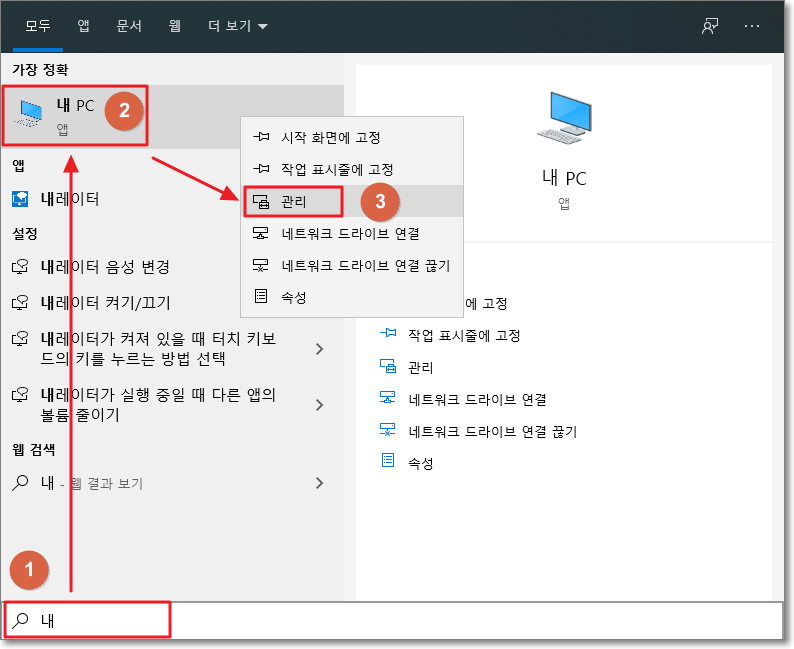Click the search box containing 내
The width and height of the screenshot is (794, 649).
click(x=392, y=620)
